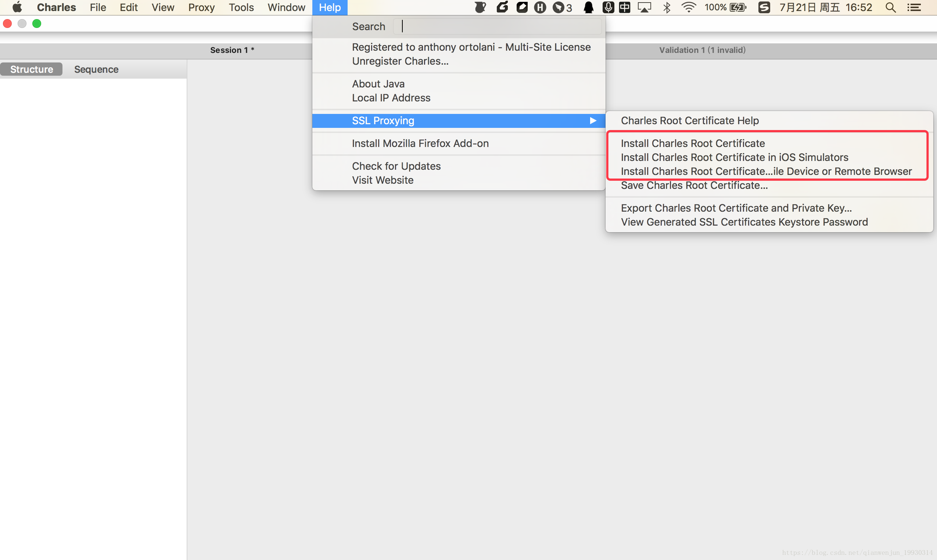The width and height of the screenshot is (937, 560).
Task: Click SSL Proxying submenu arrow
Action: [x=593, y=121]
